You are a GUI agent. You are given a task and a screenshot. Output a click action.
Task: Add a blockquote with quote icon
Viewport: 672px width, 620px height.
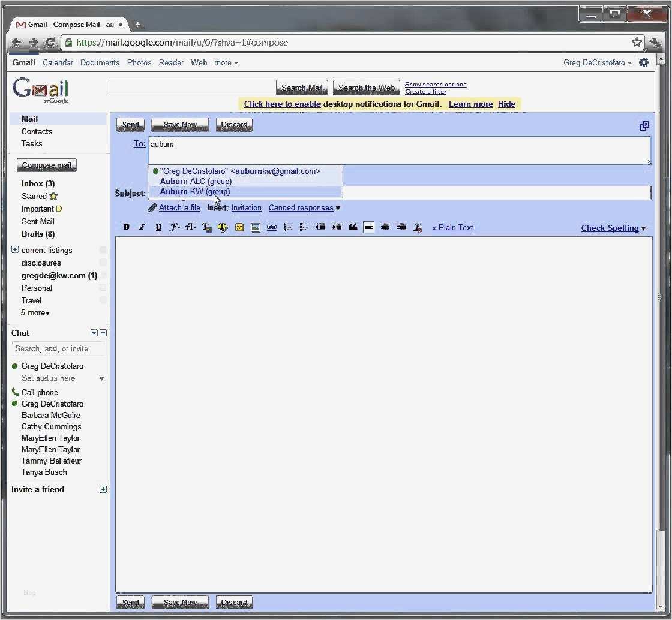click(x=353, y=227)
